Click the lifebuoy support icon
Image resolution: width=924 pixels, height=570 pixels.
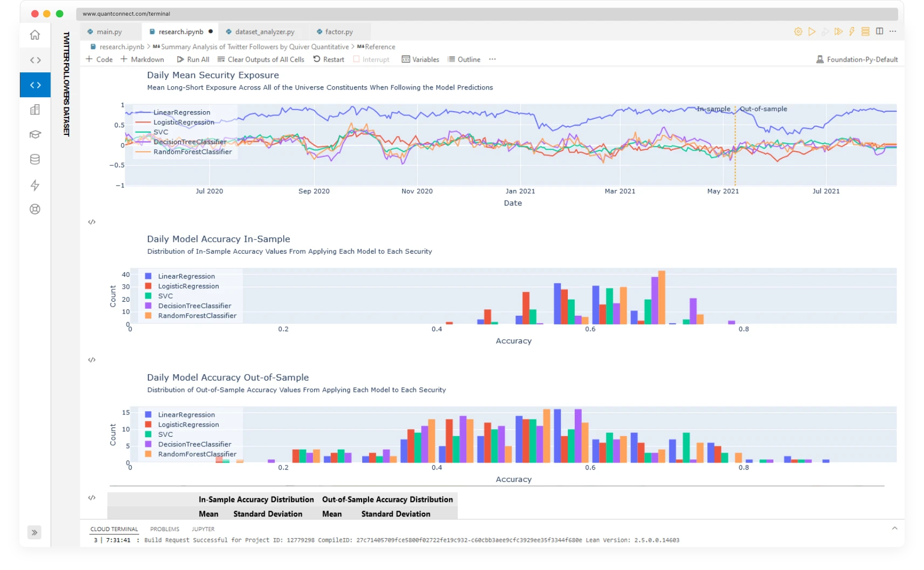click(x=35, y=209)
